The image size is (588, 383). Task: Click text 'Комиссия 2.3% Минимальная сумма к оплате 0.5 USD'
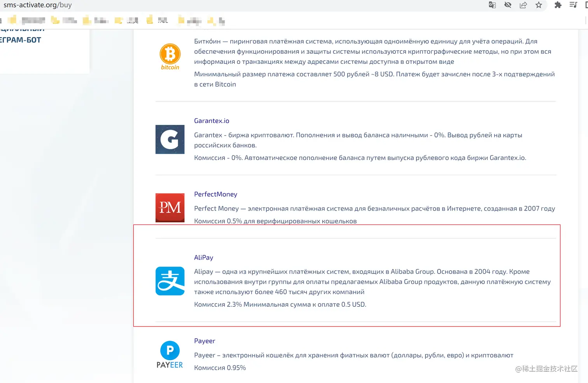(280, 304)
